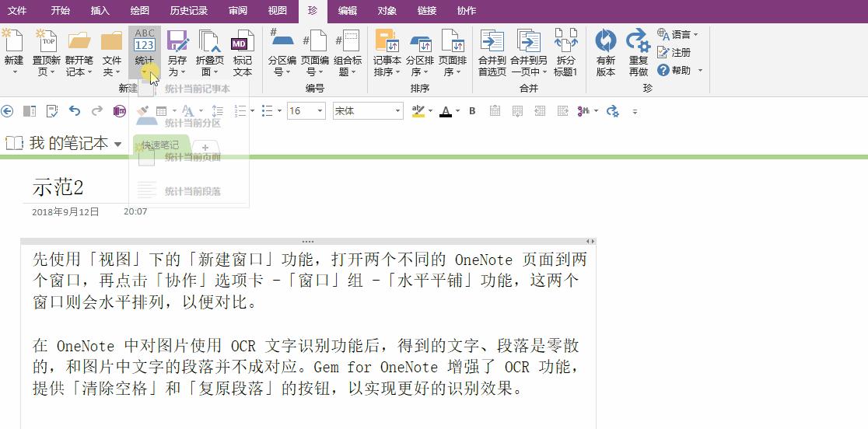The height and width of the screenshot is (429, 868).
Task: Switch to the 审阅 (Review) tab
Action: (238, 11)
